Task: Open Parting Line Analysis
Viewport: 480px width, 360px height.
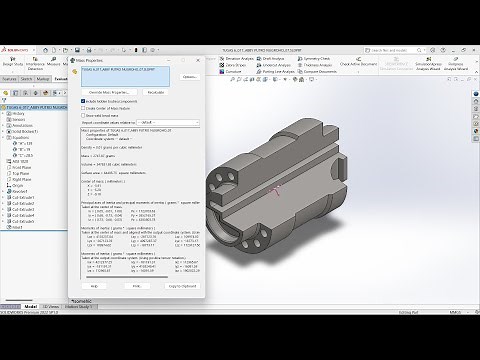Action: [x=275, y=71]
